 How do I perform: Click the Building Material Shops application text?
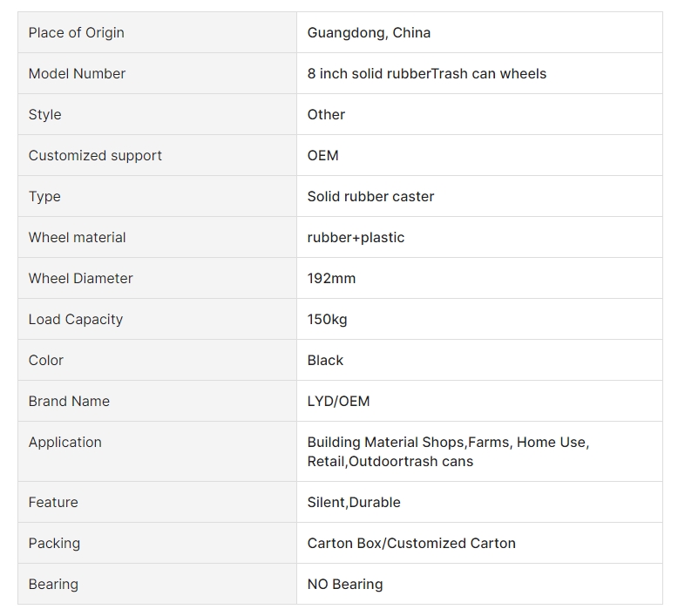click(386, 443)
